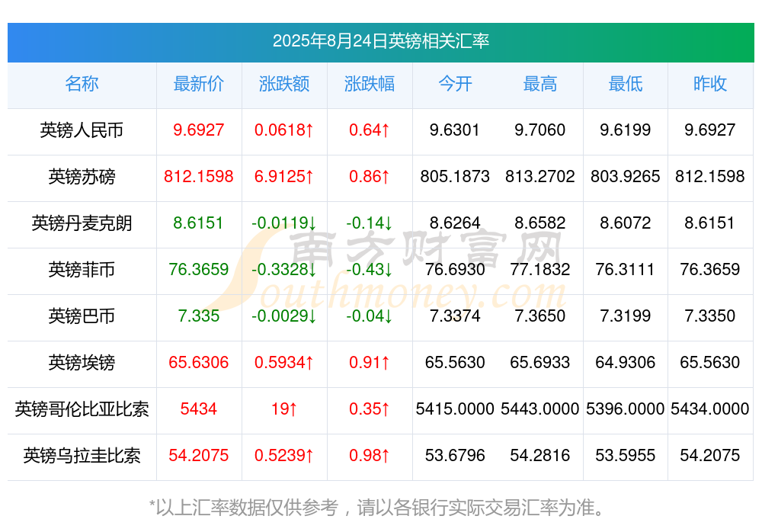Click the 803.9265 low value
762x532 pixels.
pyautogui.click(x=626, y=176)
